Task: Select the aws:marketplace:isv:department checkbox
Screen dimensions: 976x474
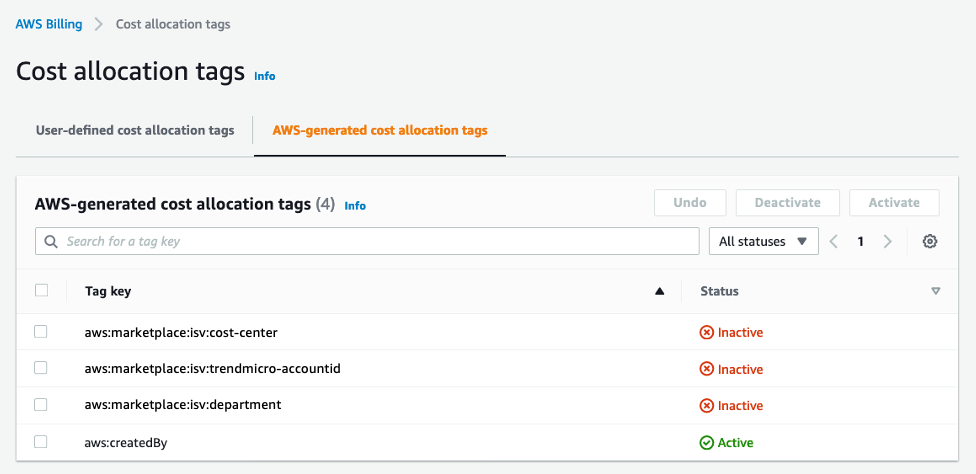Action: pyautogui.click(x=41, y=405)
